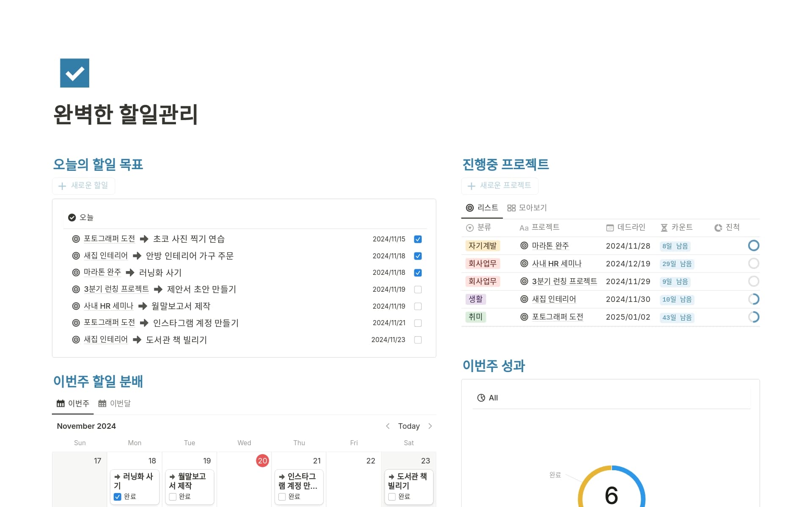This screenshot has height=507, width=812.
Task: Tick 완료 checkbox on 도서관 책 빌리기 card
Action: [392, 497]
